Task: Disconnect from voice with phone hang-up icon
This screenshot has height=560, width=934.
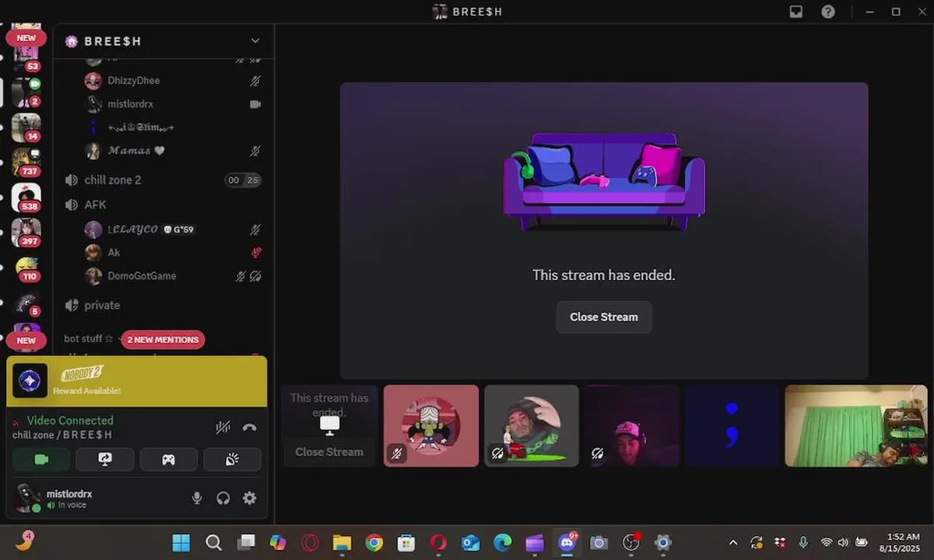Action: click(x=249, y=427)
